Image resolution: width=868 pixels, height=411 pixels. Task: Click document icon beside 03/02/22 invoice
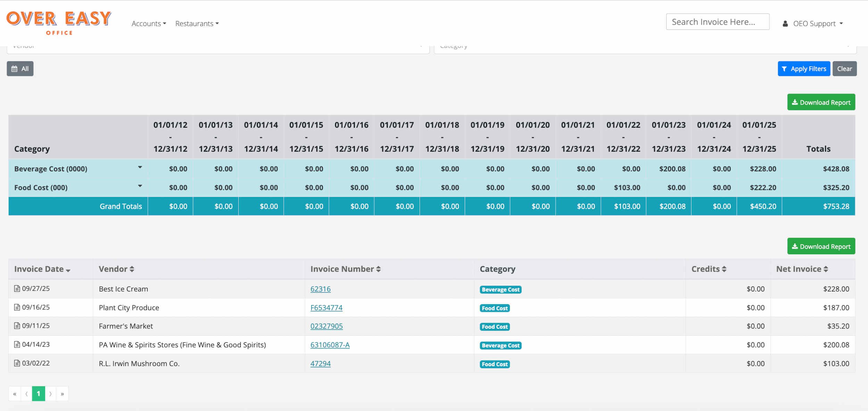(x=17, y=363)
